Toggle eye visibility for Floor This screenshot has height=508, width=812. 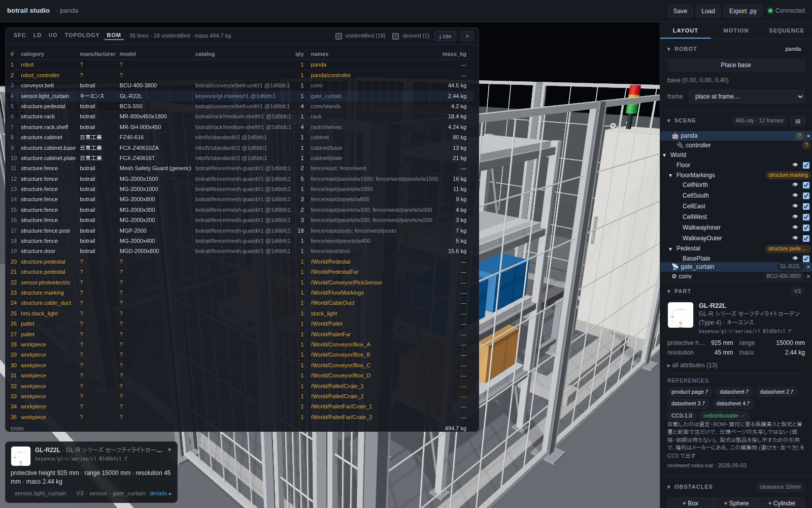pos(795,165)
